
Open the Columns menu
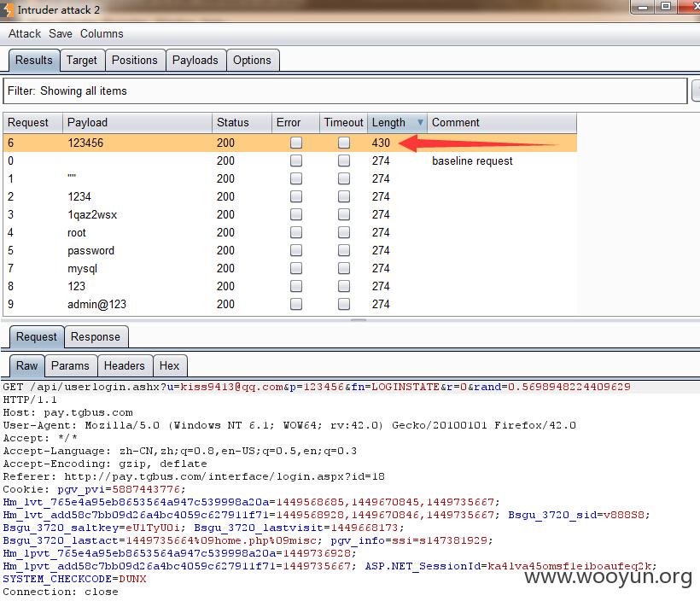pos(102,34)
